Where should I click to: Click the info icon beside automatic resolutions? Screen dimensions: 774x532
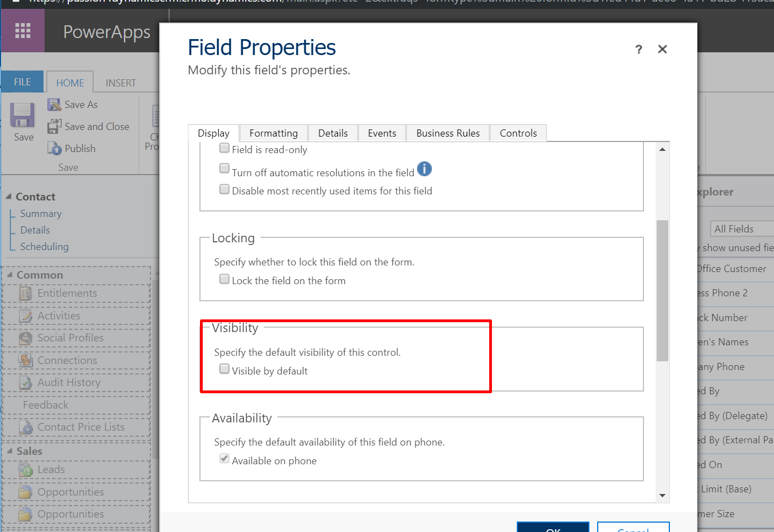(424, 169)
